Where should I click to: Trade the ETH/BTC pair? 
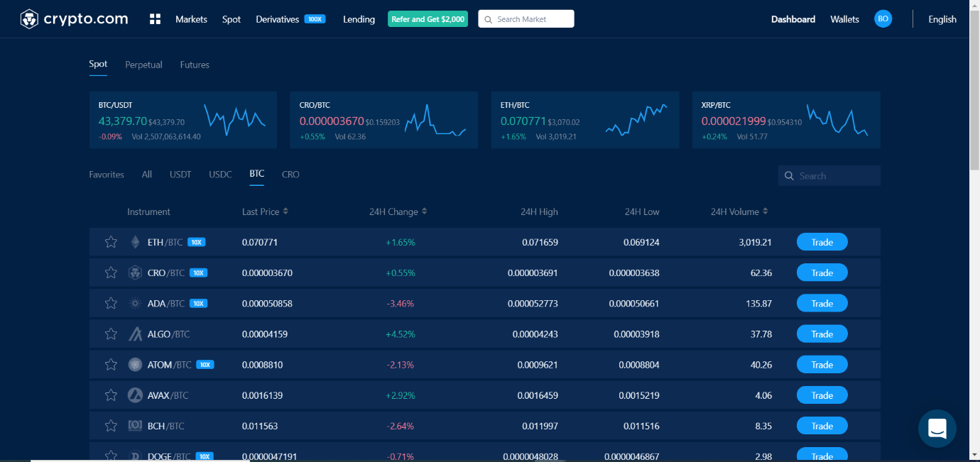click(x=822, y=242)
